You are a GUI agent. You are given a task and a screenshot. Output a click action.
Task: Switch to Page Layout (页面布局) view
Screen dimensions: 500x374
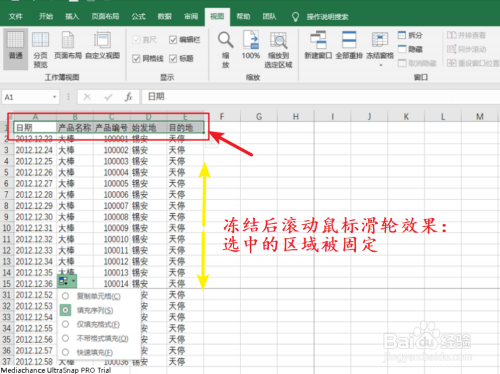click(x=68, y=45)
